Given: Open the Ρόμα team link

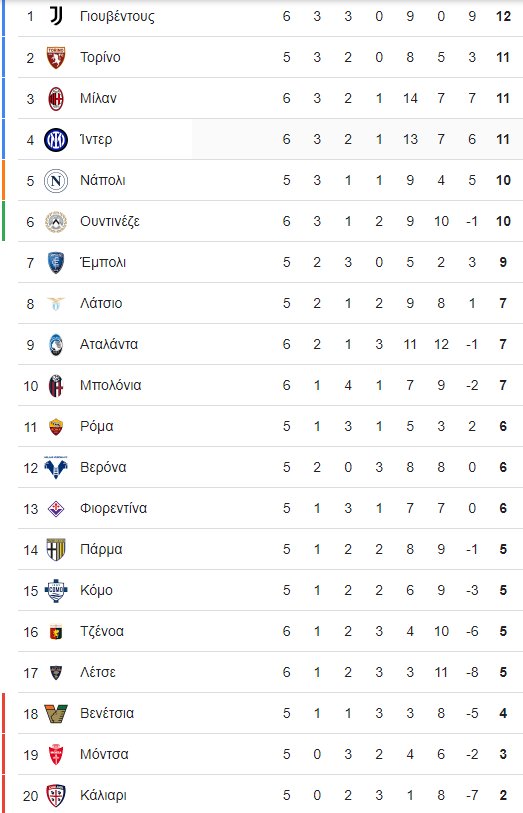Looking at the screenshot, I should tap(97, 426).
